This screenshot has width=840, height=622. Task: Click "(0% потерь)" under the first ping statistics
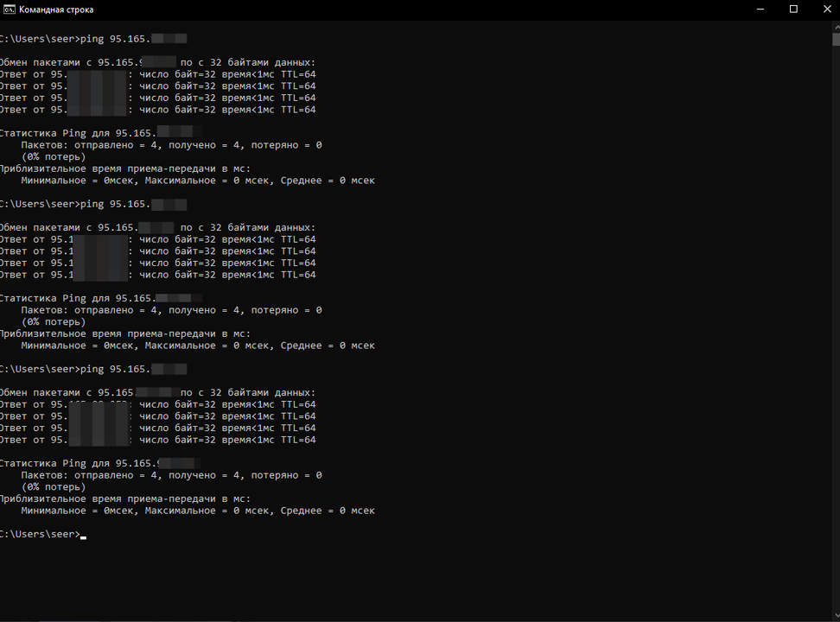click(53, 156)
